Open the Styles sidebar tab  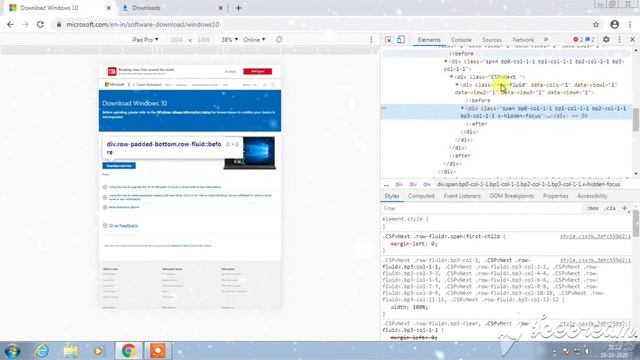click(392, 196)
